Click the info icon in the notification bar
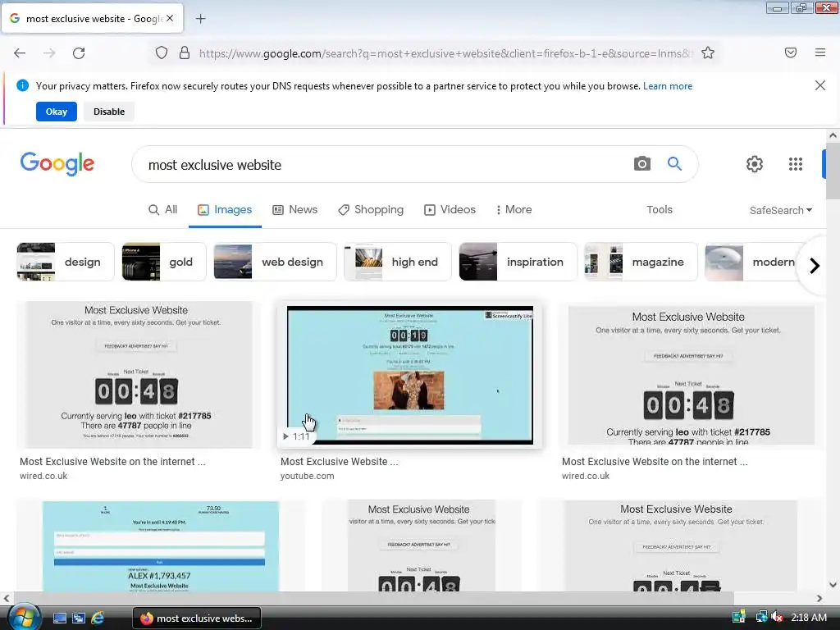 click(x=22, y=85)
